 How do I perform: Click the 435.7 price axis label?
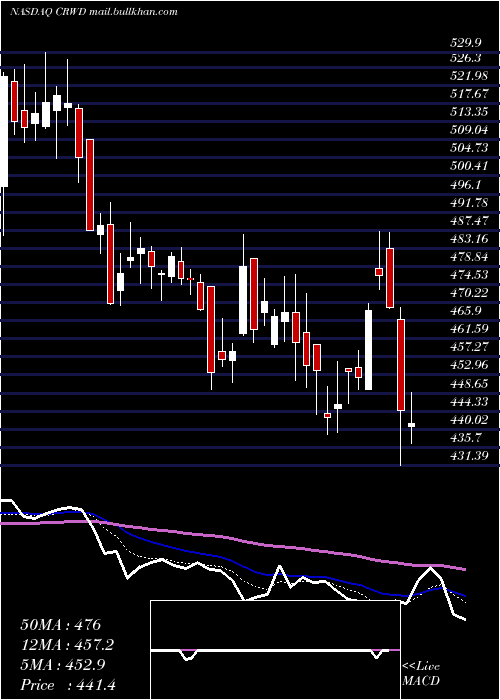click(x=465, y=438)
